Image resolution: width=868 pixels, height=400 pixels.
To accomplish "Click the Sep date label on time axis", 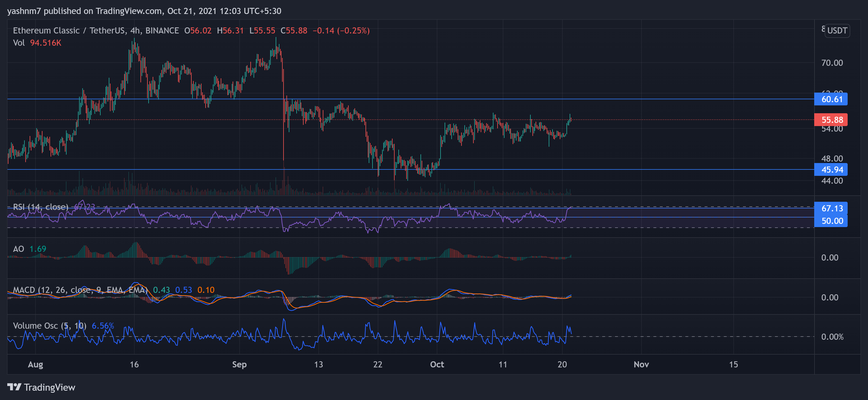I will 239,364.
